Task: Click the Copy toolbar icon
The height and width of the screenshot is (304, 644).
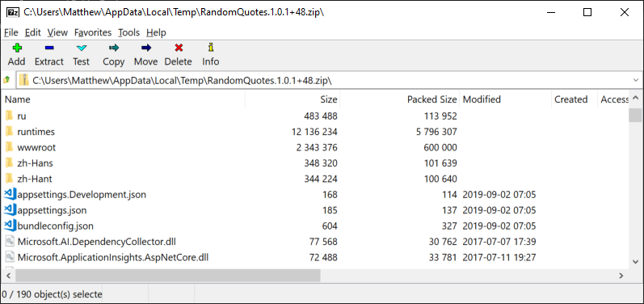Action: point(114,48)
